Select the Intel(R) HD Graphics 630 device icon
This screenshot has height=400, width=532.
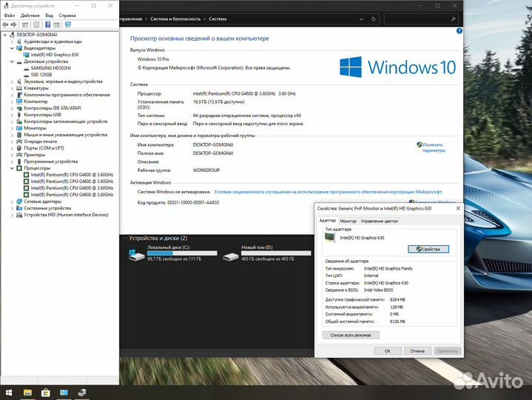26,55
